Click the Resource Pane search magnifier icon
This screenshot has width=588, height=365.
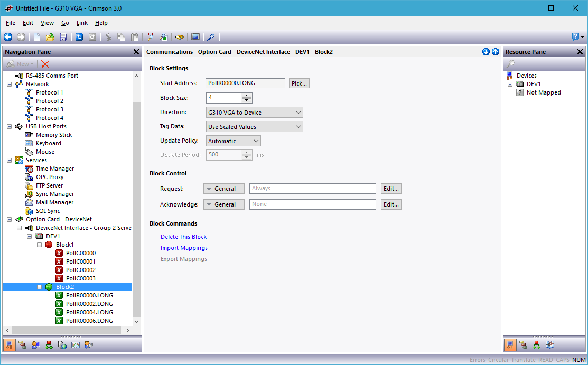point(510,64)
